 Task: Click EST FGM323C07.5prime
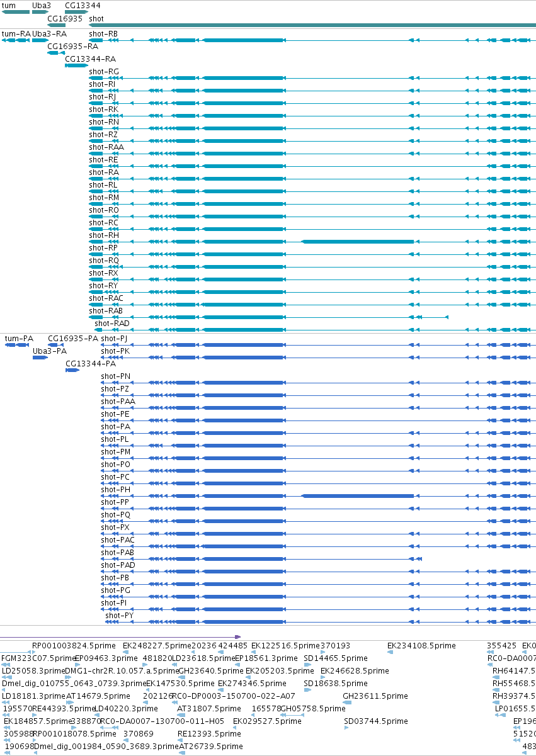tap(38, 658)
